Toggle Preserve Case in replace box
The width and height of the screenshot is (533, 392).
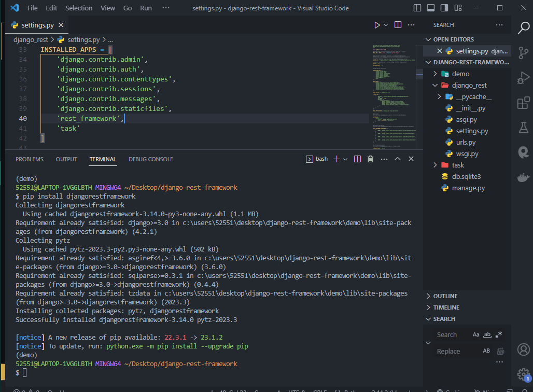[x=486, y=351]
